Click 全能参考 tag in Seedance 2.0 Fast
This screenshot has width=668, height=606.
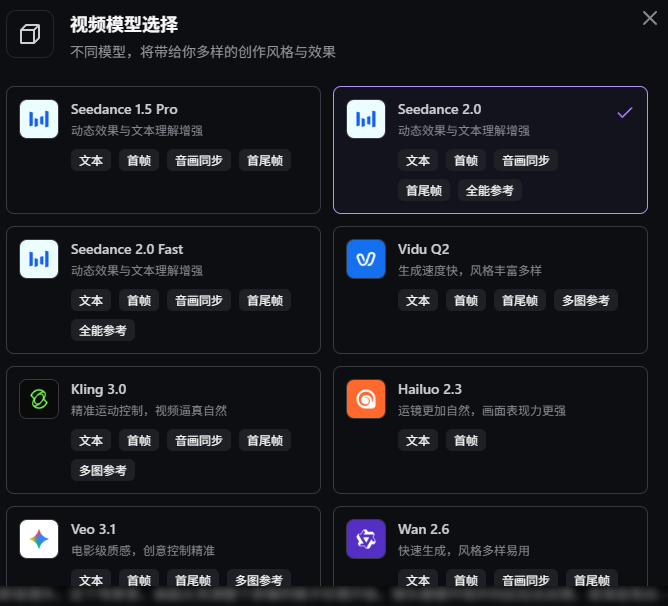pos(103,330)
